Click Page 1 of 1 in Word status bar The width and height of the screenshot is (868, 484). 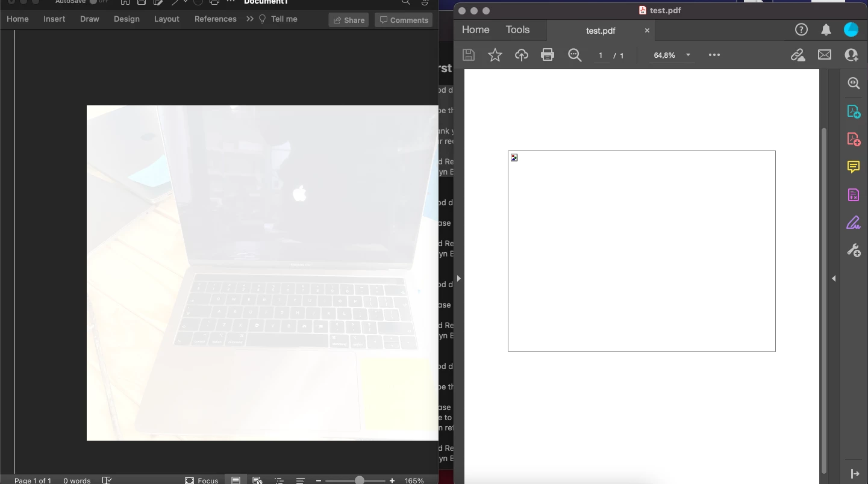(x=33, y=480)
